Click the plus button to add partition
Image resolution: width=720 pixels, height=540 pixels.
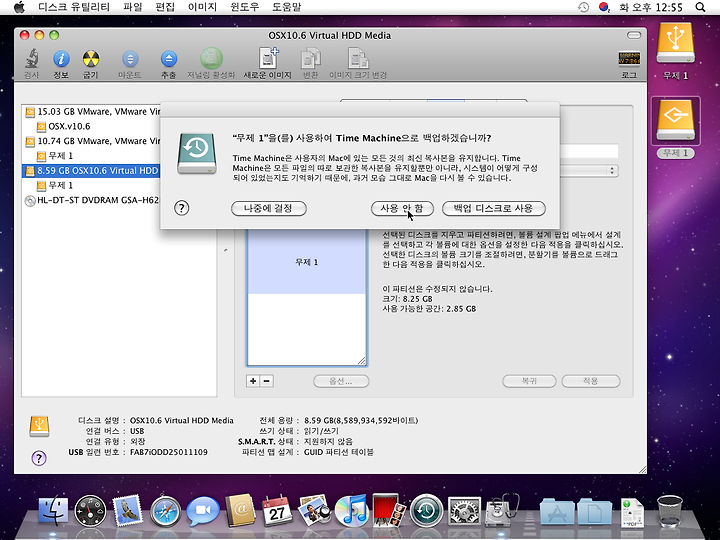(253, 381)
